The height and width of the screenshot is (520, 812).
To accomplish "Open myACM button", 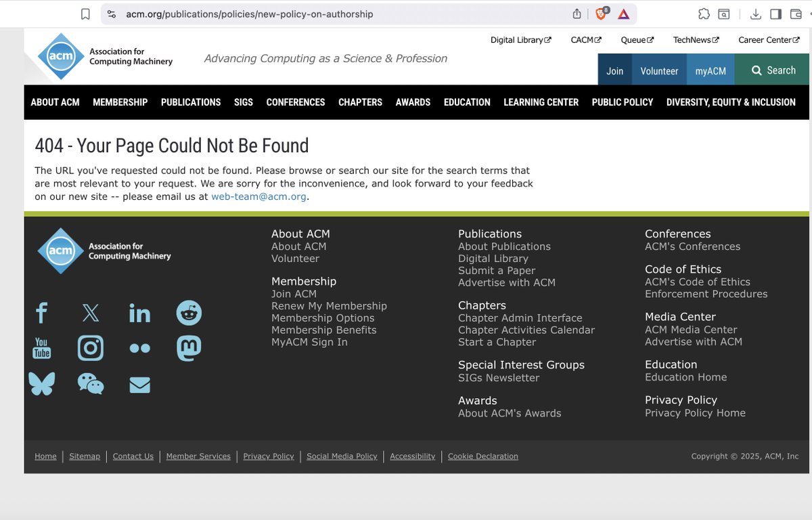I will (710, 70).
